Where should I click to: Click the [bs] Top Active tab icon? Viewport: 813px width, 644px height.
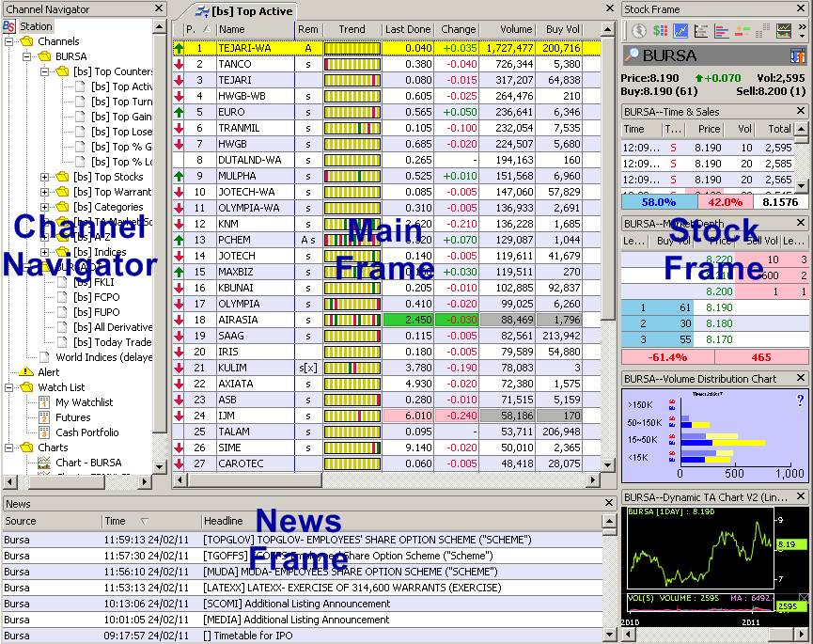coord(202,11)
